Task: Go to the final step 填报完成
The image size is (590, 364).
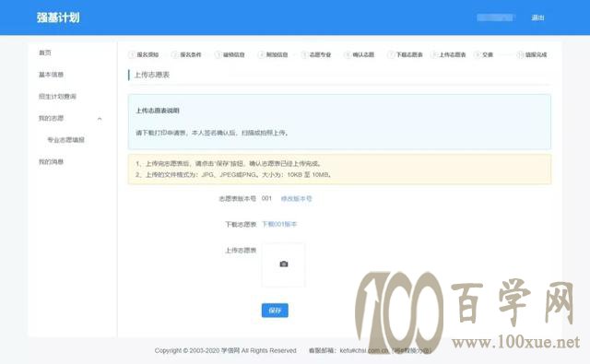Action: 532,55
